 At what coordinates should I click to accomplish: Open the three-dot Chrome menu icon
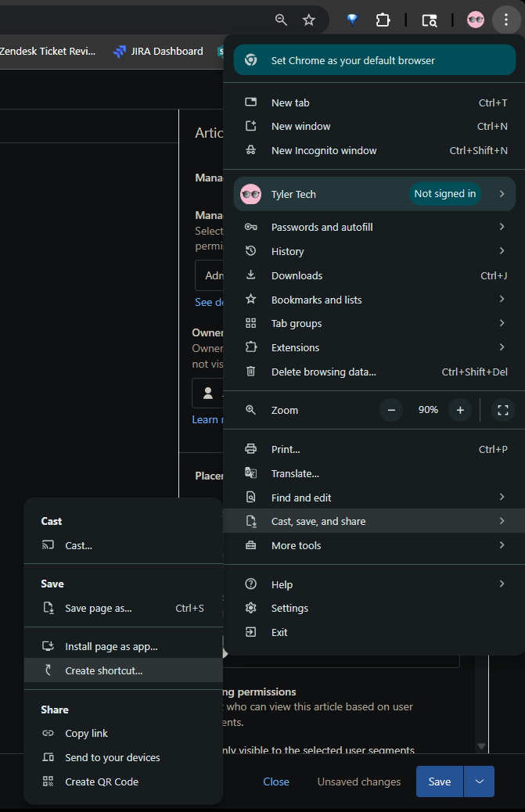tap(506, 20)
